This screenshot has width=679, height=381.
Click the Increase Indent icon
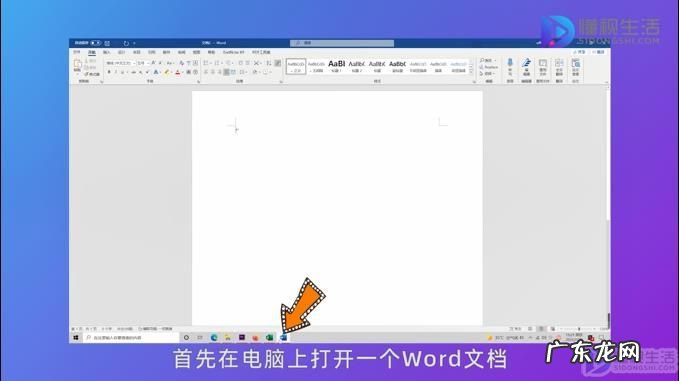[x=248, y=63]
